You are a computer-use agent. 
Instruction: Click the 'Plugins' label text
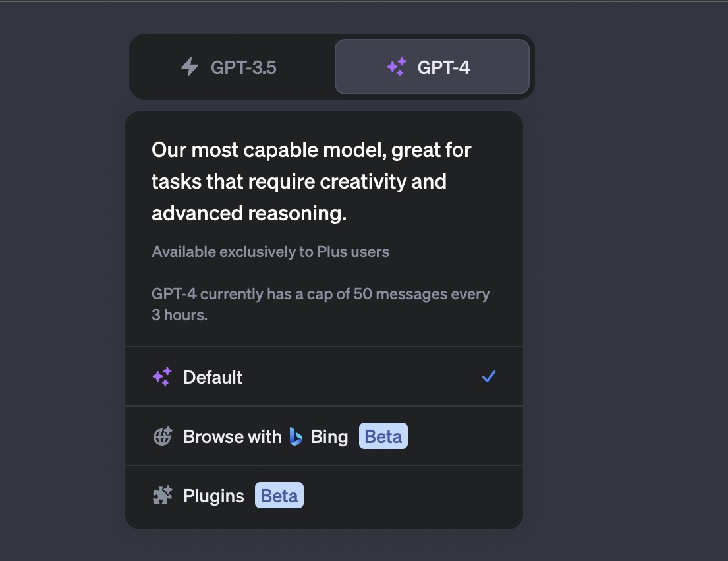tap(213, 496)
